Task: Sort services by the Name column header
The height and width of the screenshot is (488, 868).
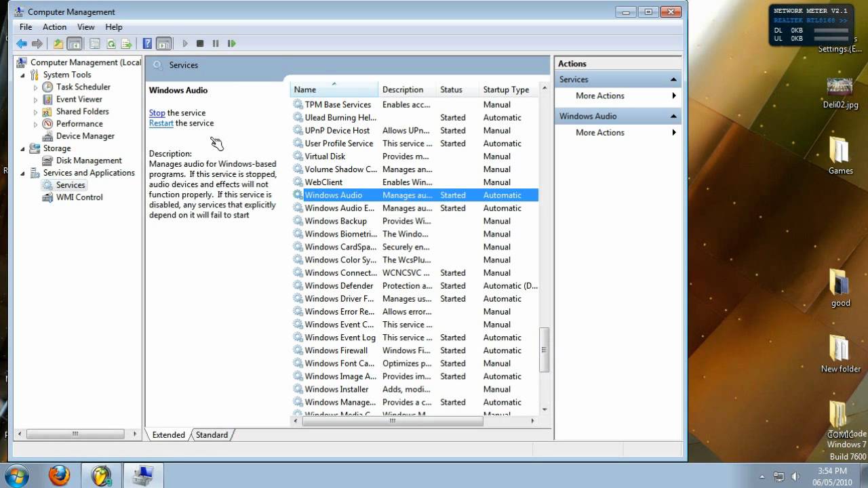Action: (334, 89)
